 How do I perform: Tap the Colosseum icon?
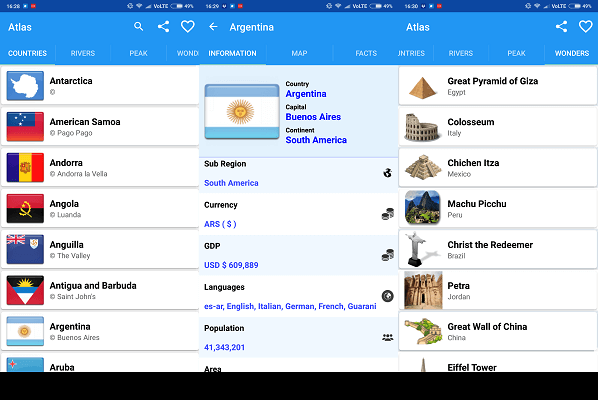point(422,128)
